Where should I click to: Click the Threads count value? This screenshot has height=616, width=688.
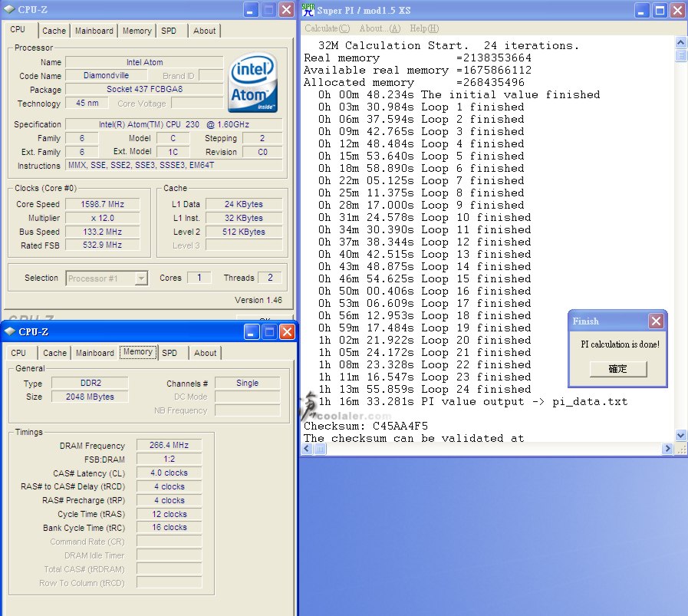(x=270, y=277)
